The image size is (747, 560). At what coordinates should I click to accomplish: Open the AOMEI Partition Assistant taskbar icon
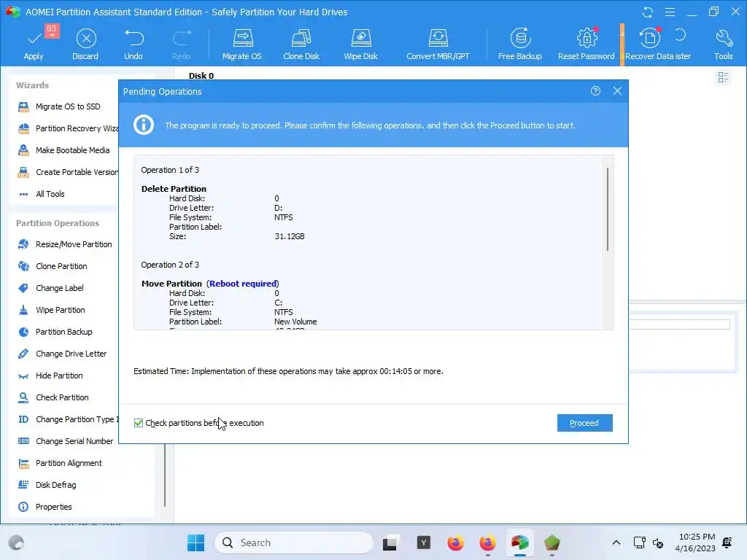519,542
